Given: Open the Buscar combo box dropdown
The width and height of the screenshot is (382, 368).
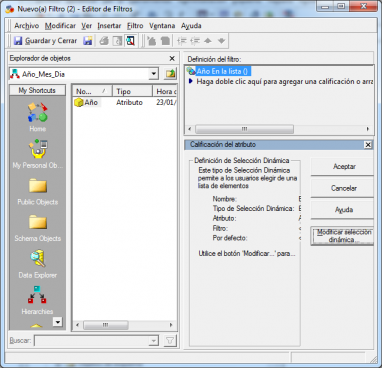Looking at the screenshot, I should [153, 340].
